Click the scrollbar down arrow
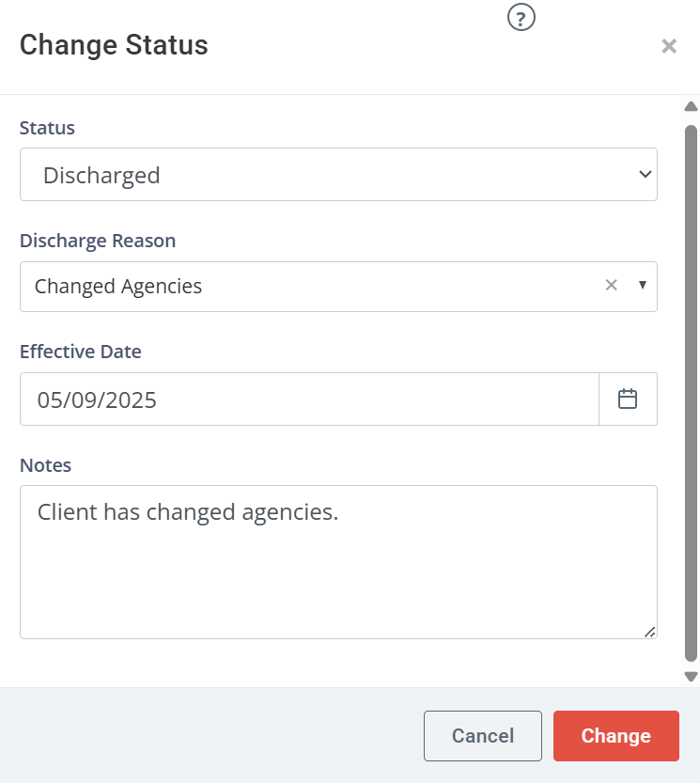Viewport: 700px width, 783px height. click(x=691, y=677)
